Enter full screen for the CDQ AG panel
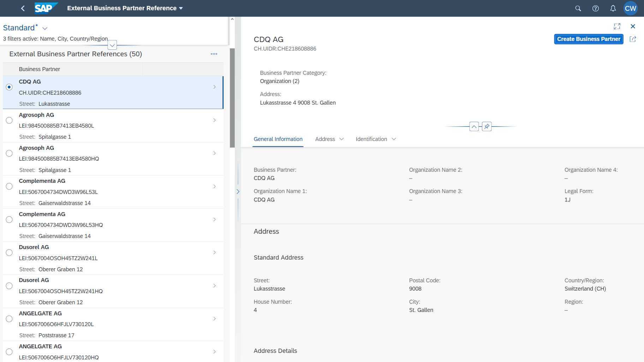 (617, 26)
